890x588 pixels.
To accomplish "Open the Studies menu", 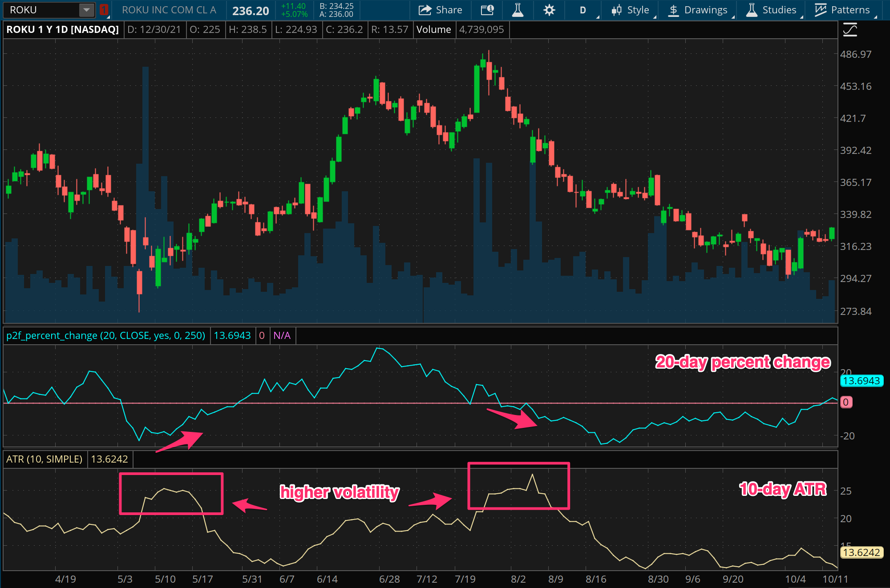I will 771,10.
